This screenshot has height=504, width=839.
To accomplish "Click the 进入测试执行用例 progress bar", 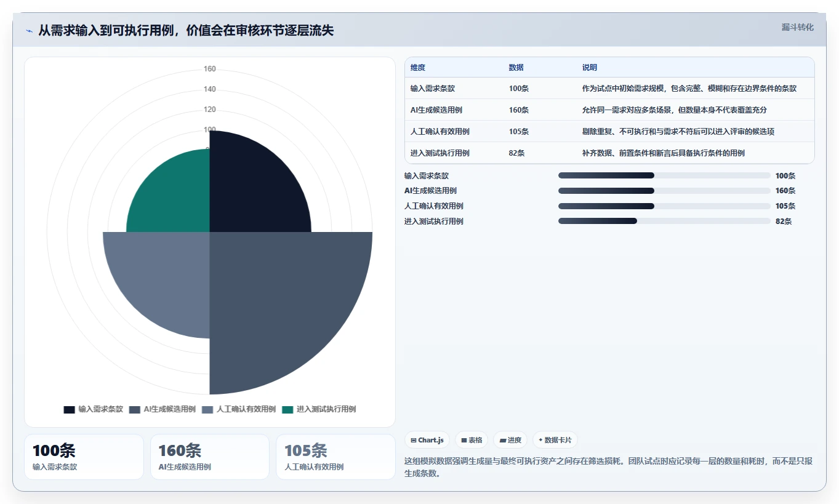I will (x=664, y=221).
